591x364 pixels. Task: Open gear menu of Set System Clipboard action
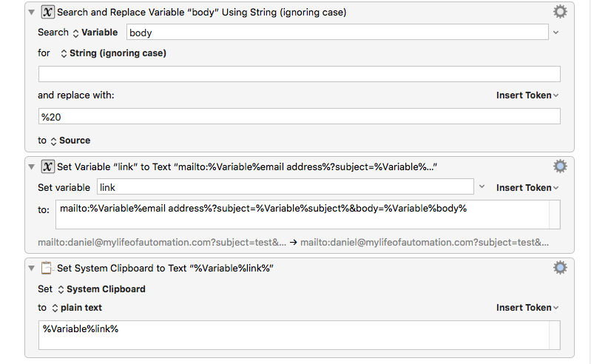(560, 268)
